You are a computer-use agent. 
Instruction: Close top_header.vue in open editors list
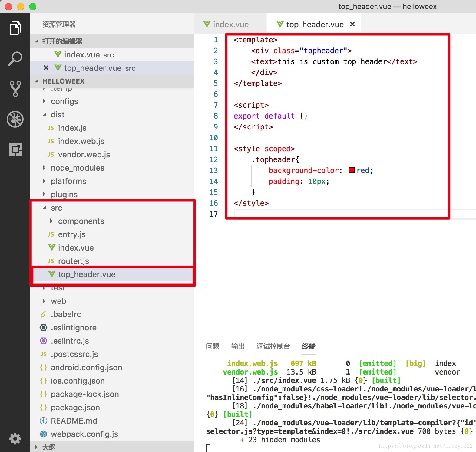(46, 68)
